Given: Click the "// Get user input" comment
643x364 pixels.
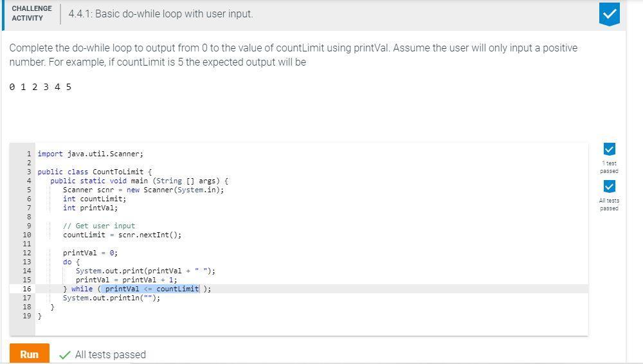Looking at the screenshot, I should (x=99, y=226).
